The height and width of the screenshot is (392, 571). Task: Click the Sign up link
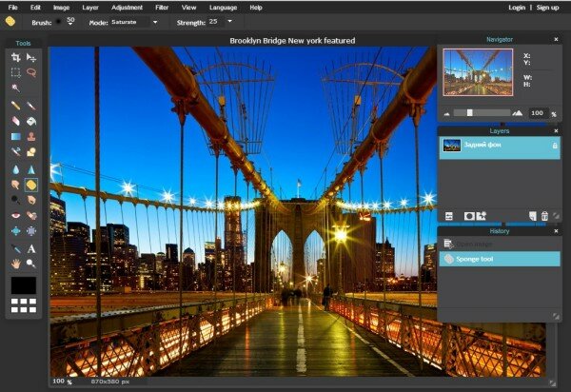click(x=547, y=7)
